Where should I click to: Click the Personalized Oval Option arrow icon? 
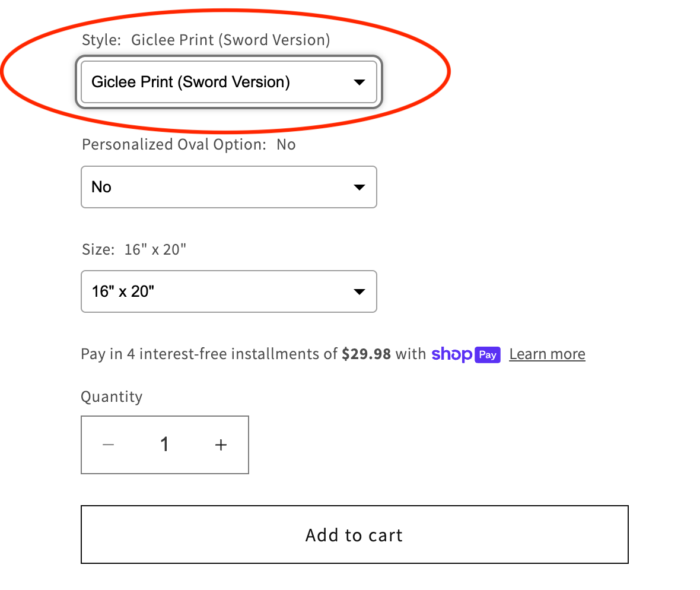coord(359,188)
